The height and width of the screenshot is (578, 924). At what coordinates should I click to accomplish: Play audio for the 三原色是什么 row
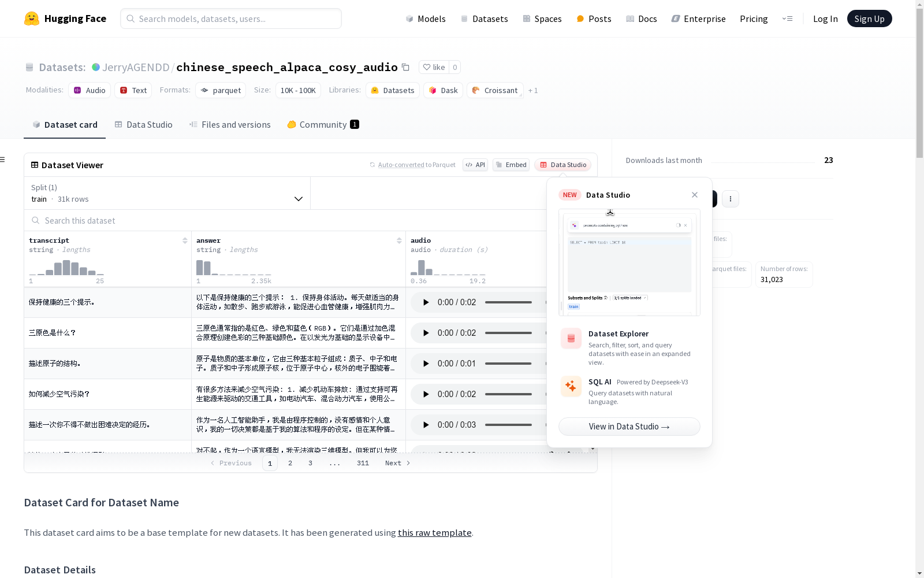[x=426, y=333]
